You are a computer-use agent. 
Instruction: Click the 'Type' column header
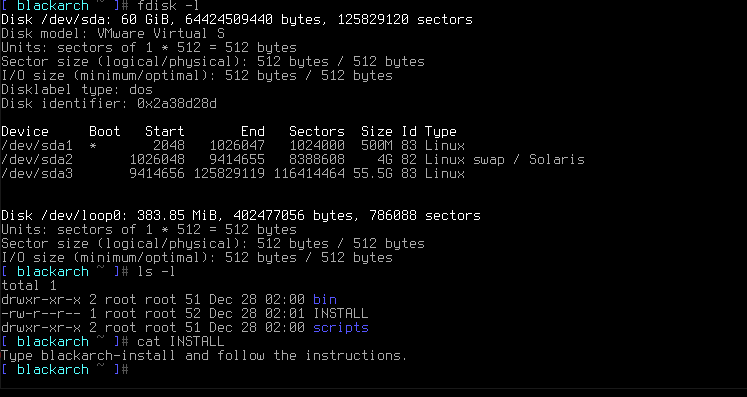(x=441, y=132)
